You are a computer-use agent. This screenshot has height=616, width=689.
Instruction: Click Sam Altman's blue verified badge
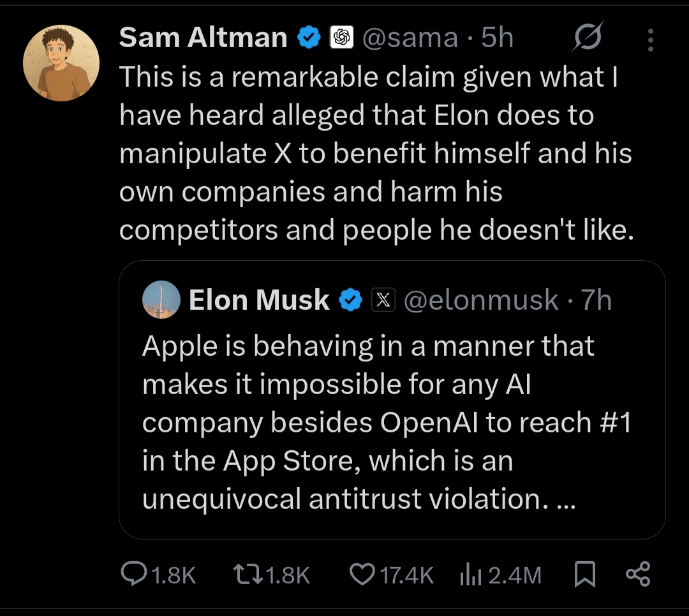309,39
